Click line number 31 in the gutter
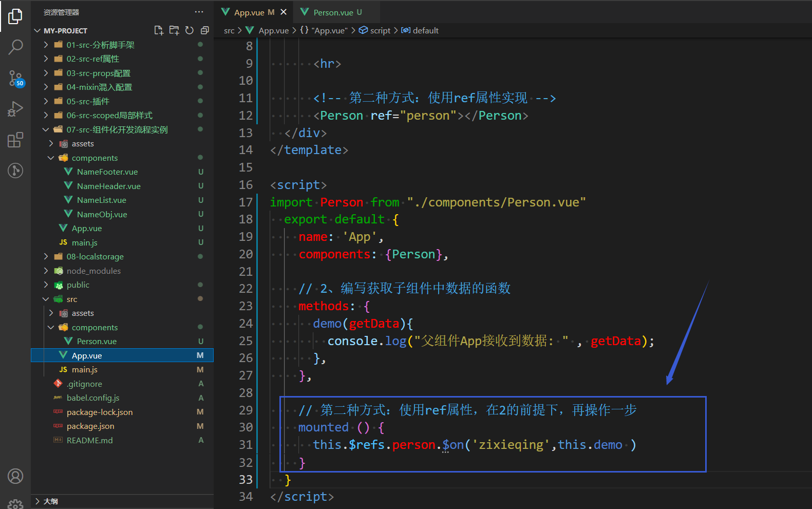 [x=246, y=445]
